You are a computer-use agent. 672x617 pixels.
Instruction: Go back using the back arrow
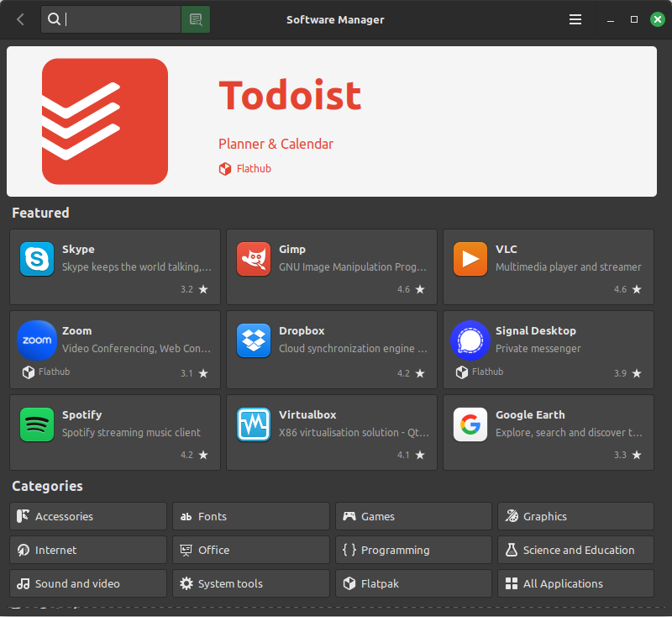click(20, 19)
